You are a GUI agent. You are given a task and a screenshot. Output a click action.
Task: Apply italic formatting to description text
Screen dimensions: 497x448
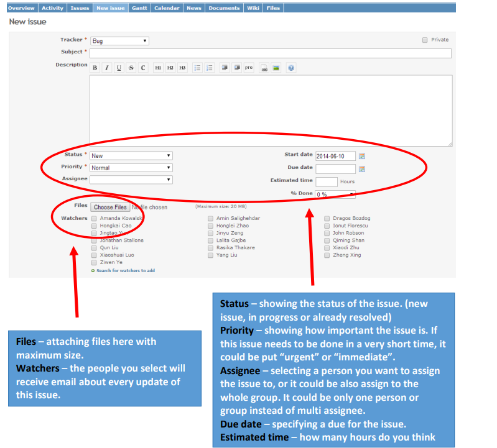coord(107,68)
